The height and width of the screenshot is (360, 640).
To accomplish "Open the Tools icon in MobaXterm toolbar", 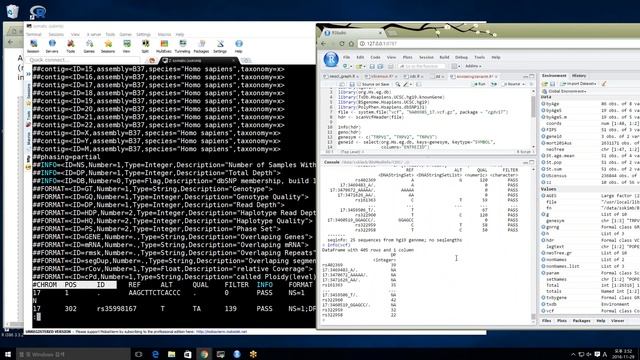I will (71, 46).
